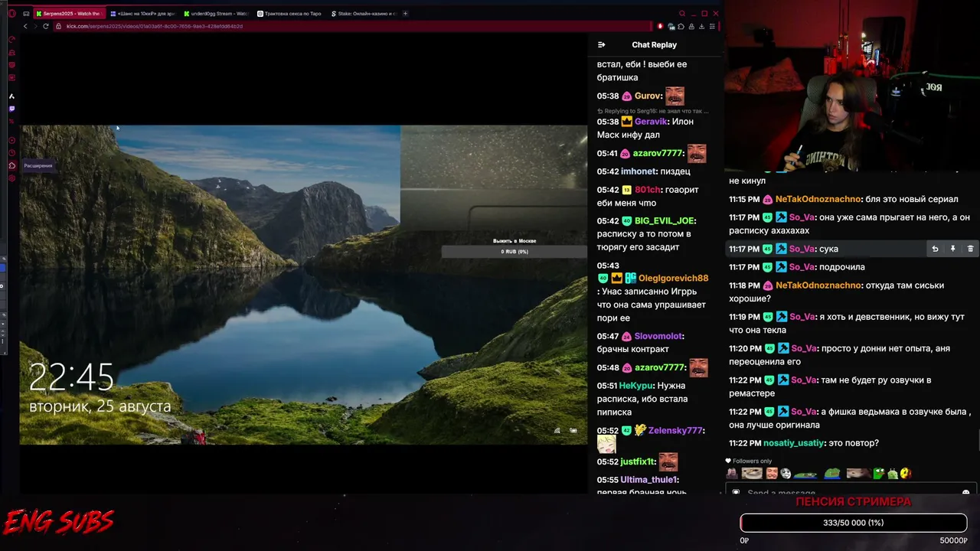The image size is (980, 551).
Task: Open the easy setup lines icon
Action: pyautogui.click(x=712, y=26)
